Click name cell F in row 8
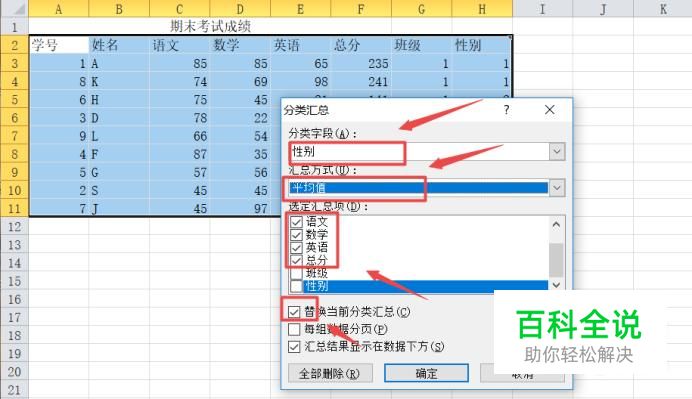 click(x=119, y=154)
